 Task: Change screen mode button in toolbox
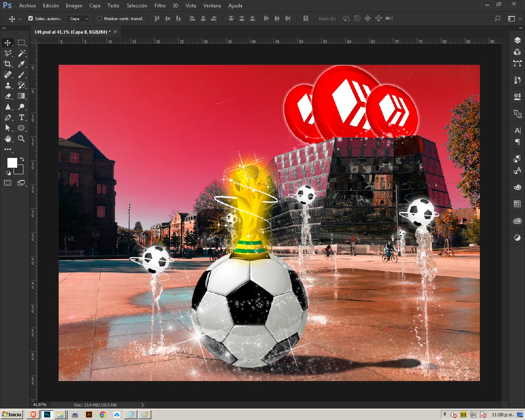pos(21,183)
